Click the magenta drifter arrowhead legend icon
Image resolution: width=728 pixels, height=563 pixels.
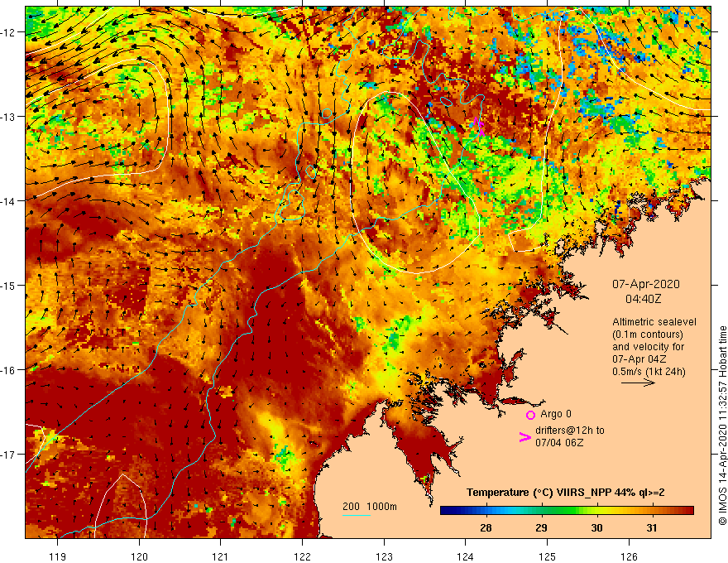tap(524, 437)
